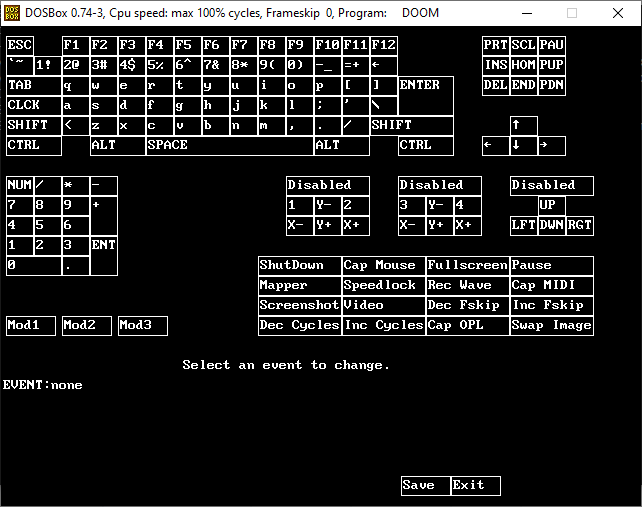The image size is (642, 507).
Task: Select the Mod1 modifier
Action: (31, 326)
